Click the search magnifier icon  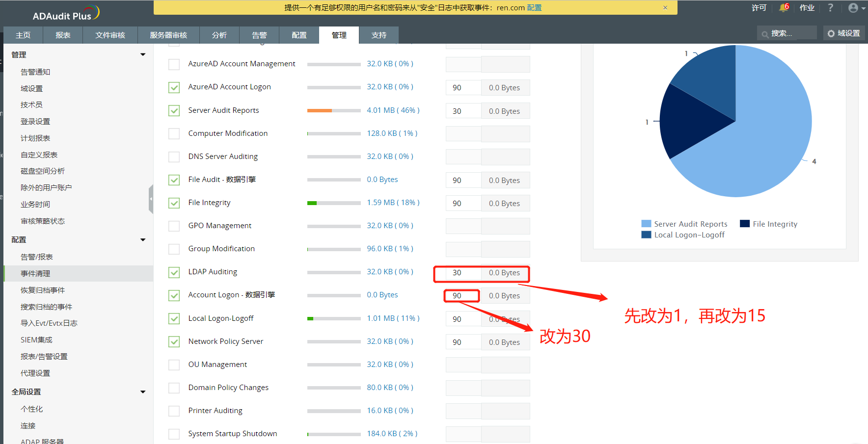click(x=765, y=34)
